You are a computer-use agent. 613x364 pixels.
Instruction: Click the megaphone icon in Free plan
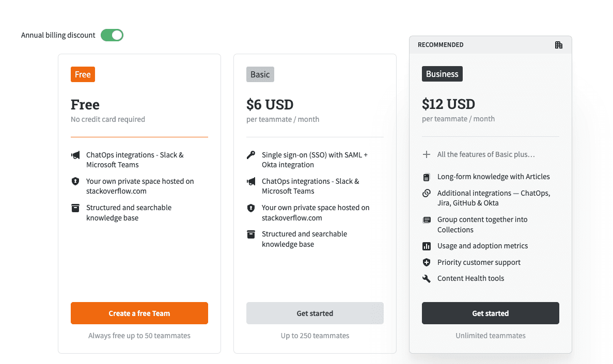coord(75,155)
